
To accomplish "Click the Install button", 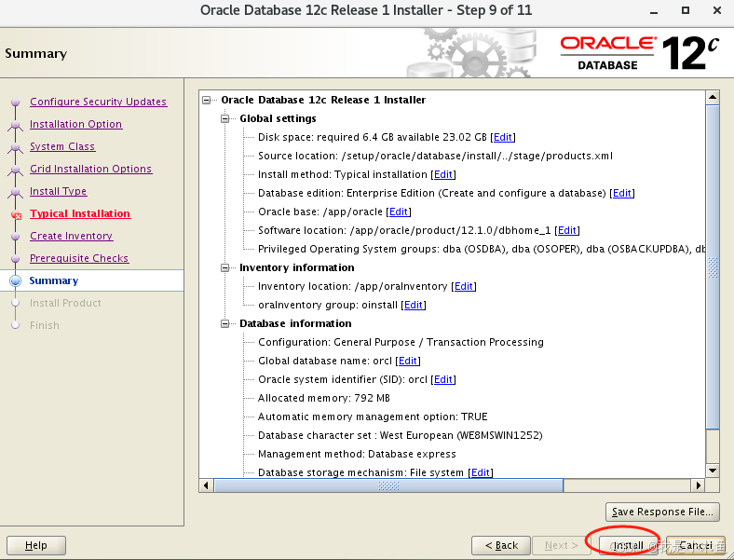I will click(628, 545).
